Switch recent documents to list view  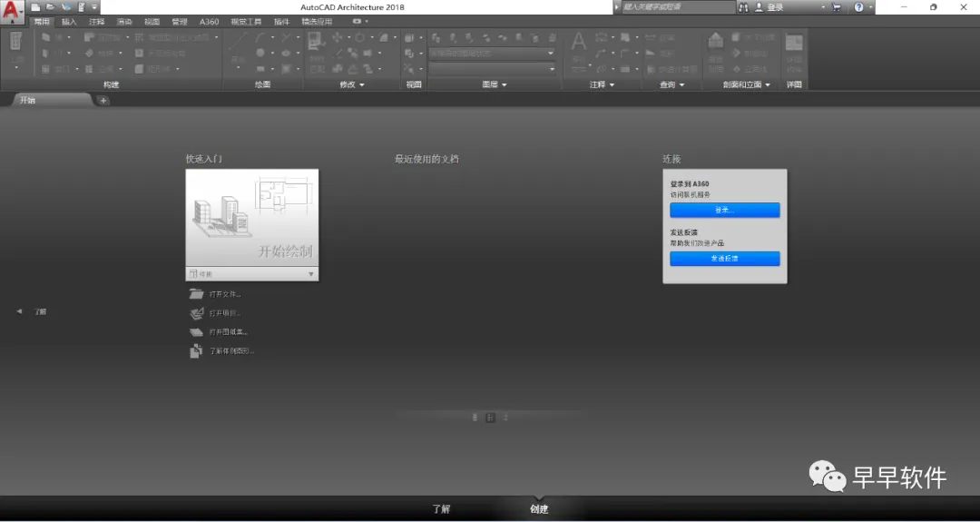(x=505, y=418)
